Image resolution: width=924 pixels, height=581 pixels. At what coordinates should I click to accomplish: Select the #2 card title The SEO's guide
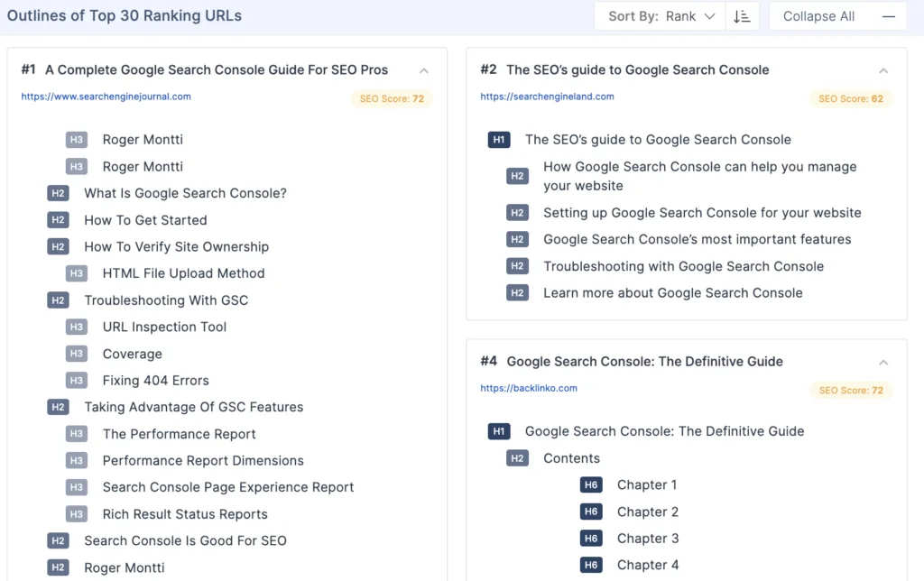tap(638, 69)
